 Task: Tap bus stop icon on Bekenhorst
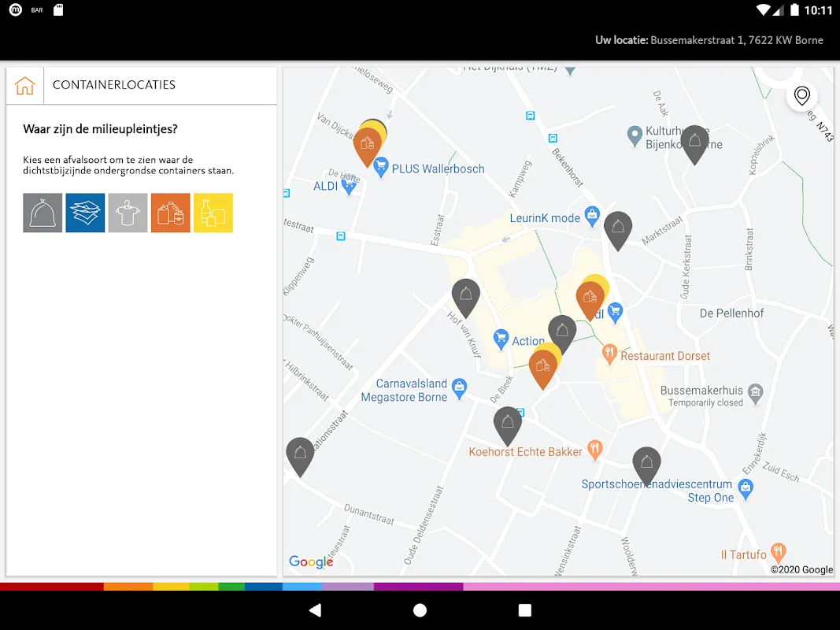(x=553, y=139)
